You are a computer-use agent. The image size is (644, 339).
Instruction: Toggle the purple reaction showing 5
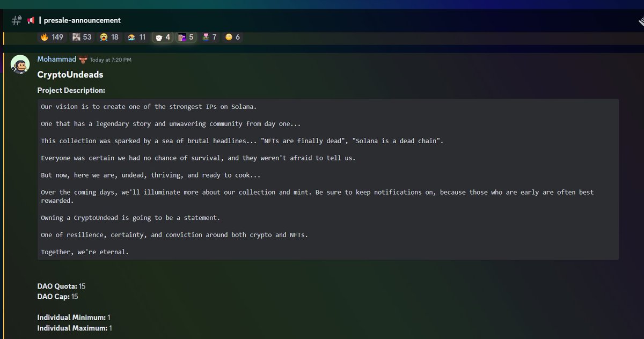coord(186,37)
